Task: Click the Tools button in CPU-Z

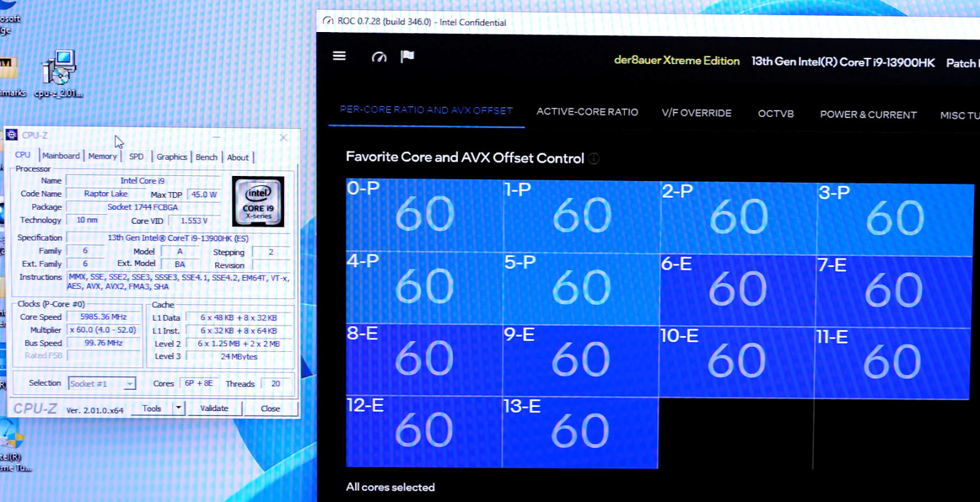Action: (152, 408)
